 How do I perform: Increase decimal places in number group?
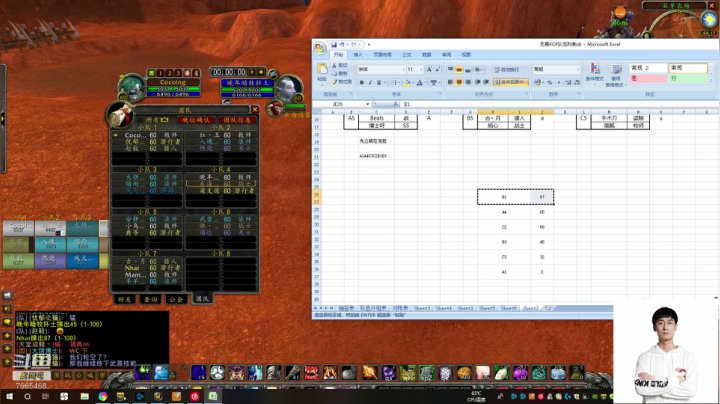[x=569, y=83]
